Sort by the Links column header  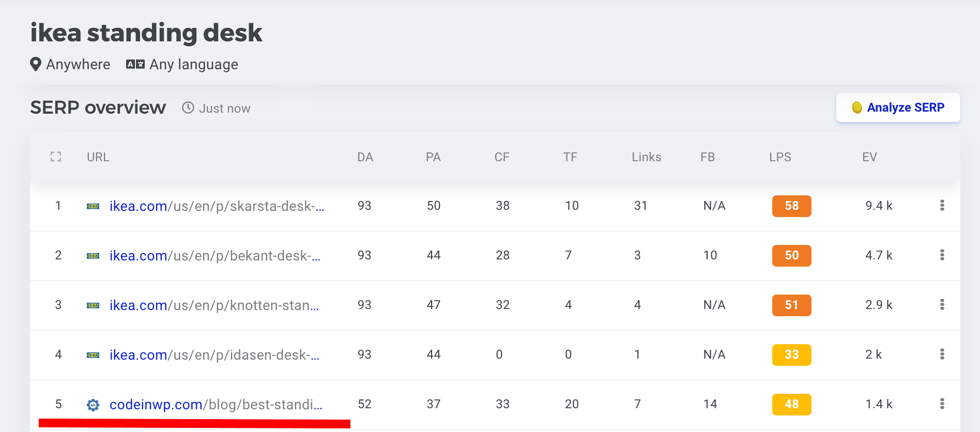tap(647, 157)
